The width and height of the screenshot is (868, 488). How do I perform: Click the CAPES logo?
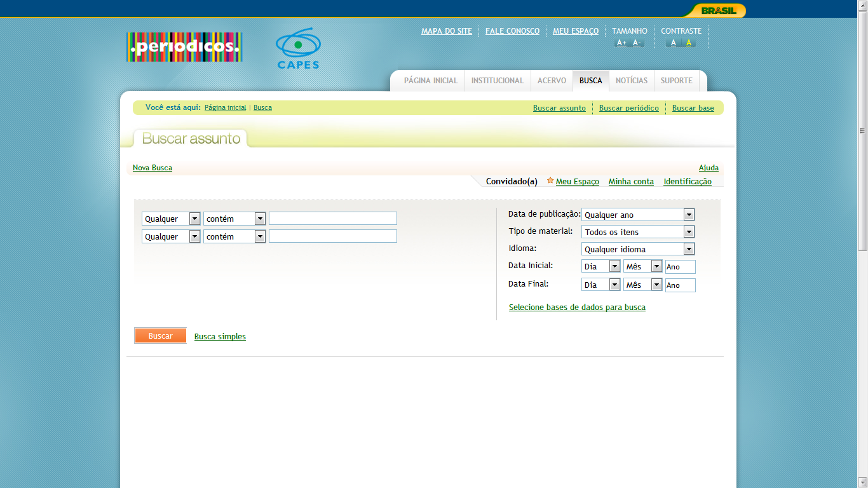tap(298, 48)
